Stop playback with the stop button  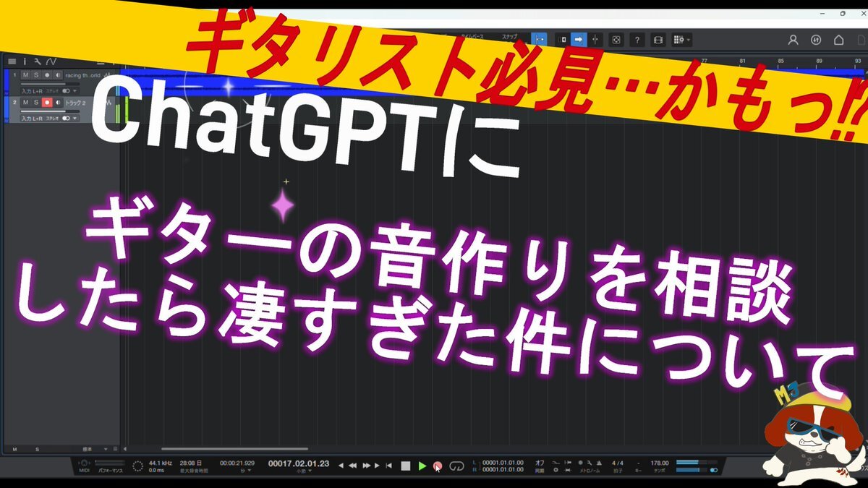406,466
